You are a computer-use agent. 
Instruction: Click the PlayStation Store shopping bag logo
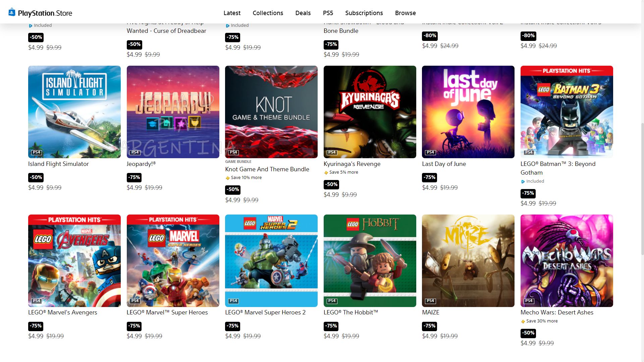pos(12,12)
